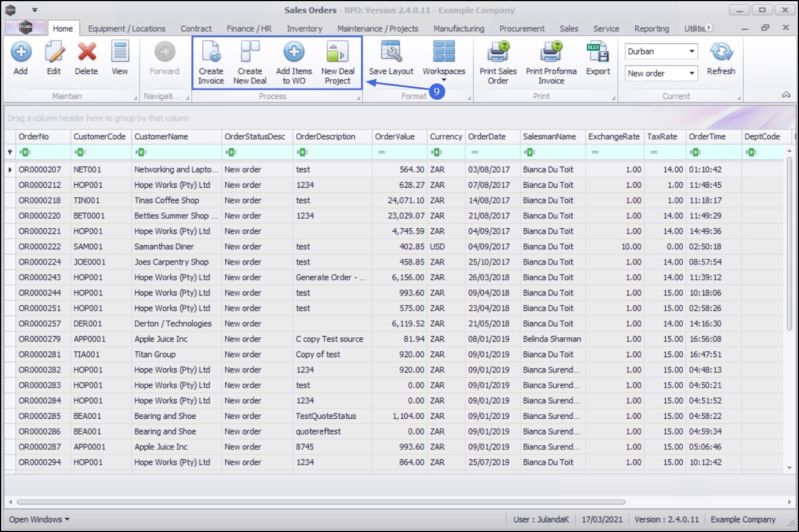Screen dimensions: 799x532
Task: Open the Workspaces menu icon
Action: point(444,52)
